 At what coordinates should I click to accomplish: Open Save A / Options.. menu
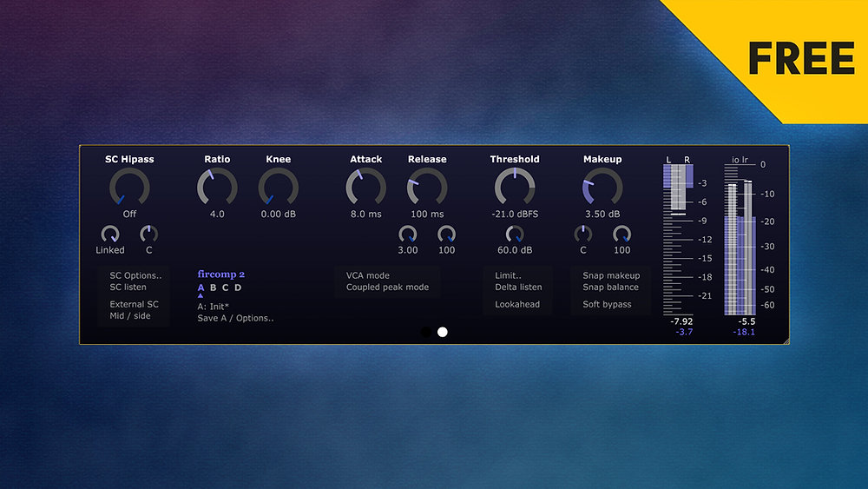coord(235,318)
